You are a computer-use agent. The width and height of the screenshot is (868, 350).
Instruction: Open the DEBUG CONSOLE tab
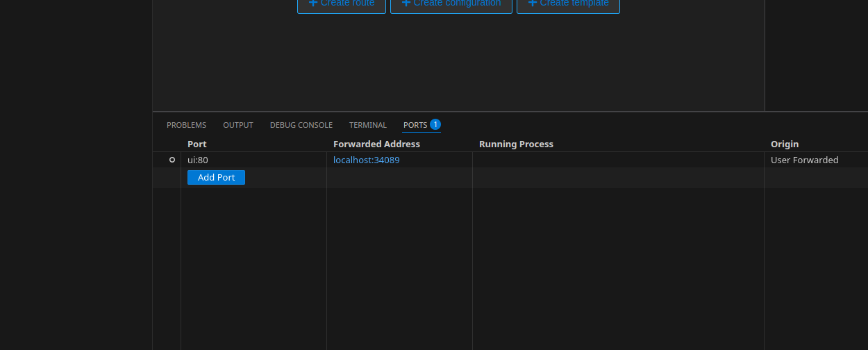point(301,125)
